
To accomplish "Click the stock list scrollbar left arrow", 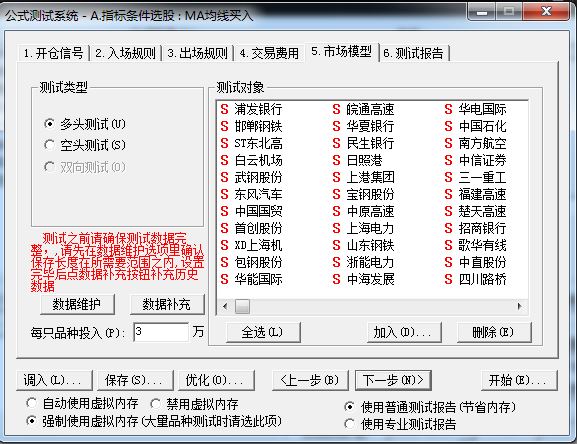I will 225,306.
